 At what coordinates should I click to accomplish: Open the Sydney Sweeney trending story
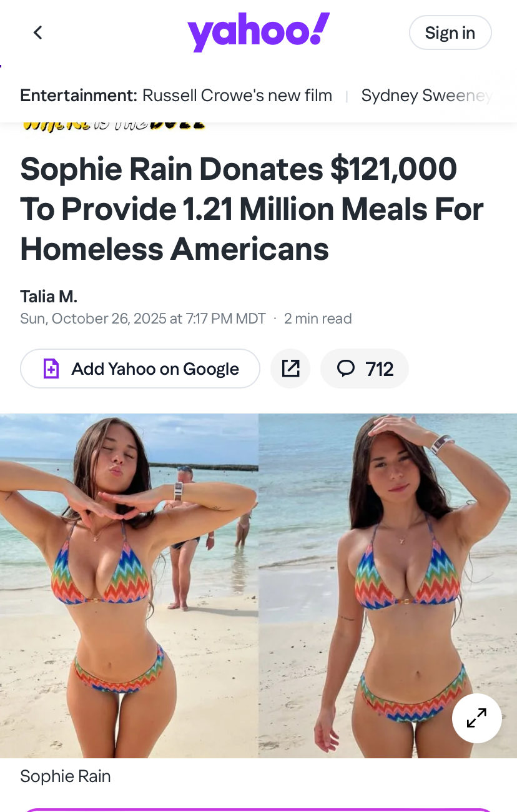click(427, 96)
